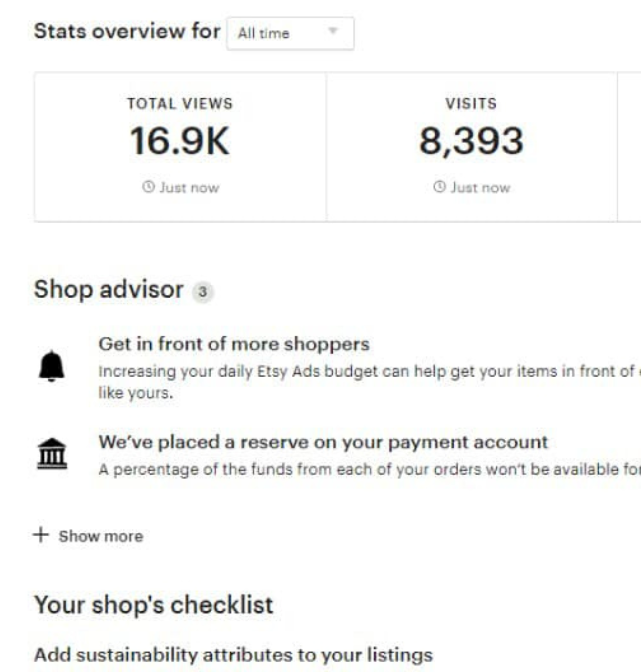Click the Shop advisor count badge

[203, 292]
